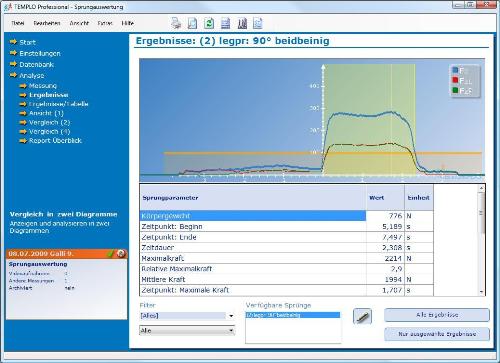Image resolution: width=500 pixels, height=363 pixels.
Task: Click the table scrollbar up arrow
Action: tap(481, 188)
